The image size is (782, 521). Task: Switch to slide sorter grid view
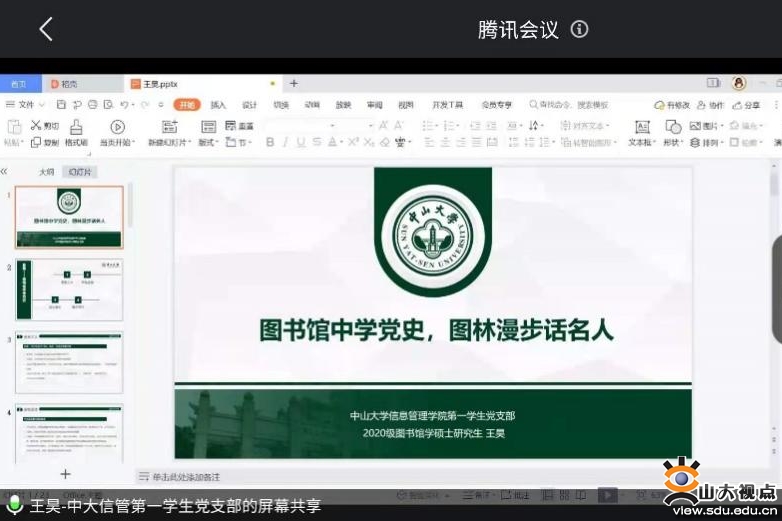tap(565, 495)
